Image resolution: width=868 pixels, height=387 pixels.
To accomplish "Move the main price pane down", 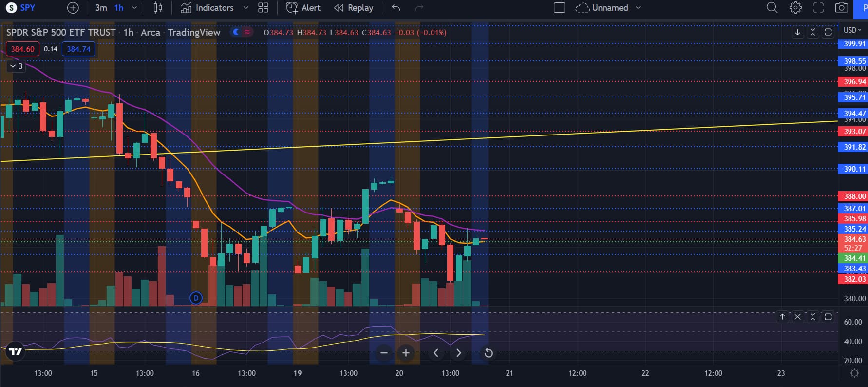I will 797,32.
